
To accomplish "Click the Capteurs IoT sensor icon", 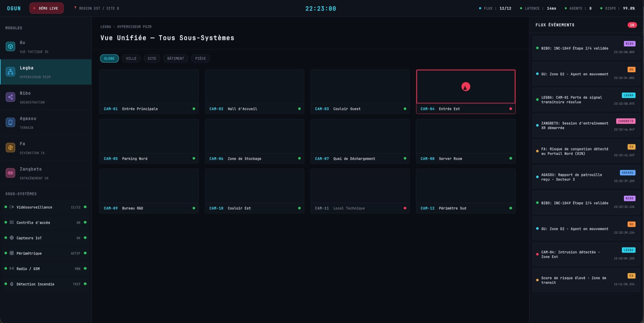I will (12, 238).
